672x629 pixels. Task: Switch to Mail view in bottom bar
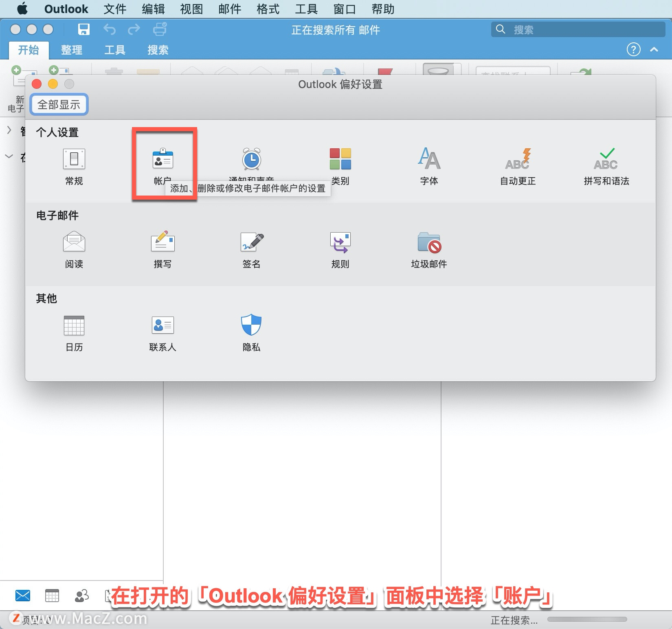23,596
